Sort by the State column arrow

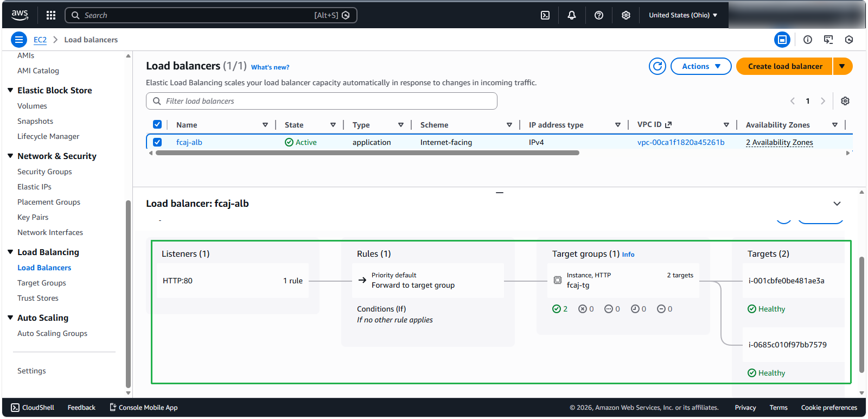[x=333, y=125]
